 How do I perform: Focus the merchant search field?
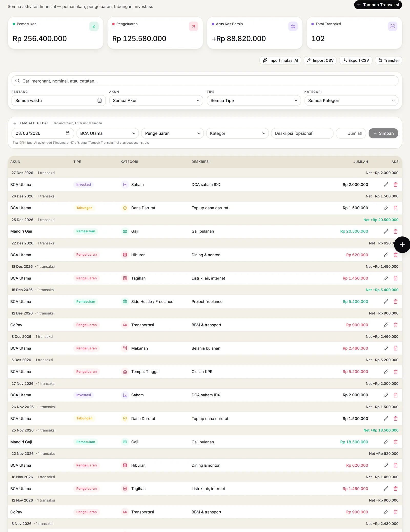coord(205,81)
